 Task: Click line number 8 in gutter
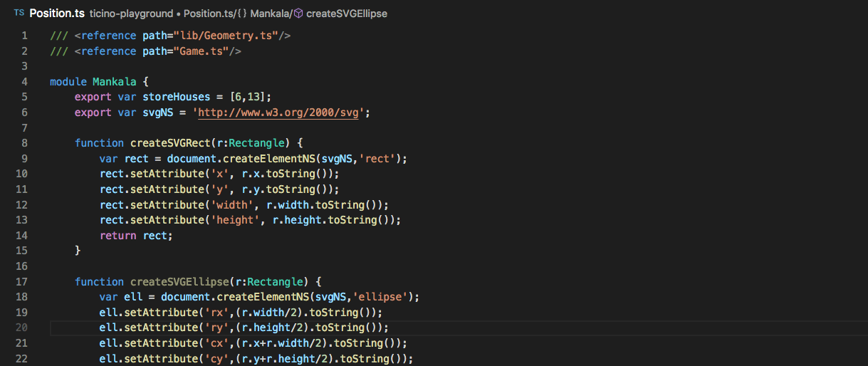[x=25, y=143]
